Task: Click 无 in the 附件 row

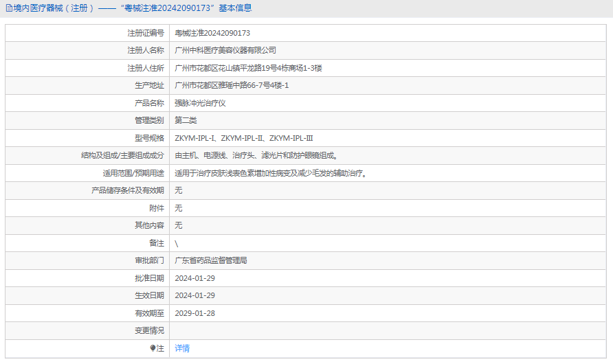Action: coord(178,208)
